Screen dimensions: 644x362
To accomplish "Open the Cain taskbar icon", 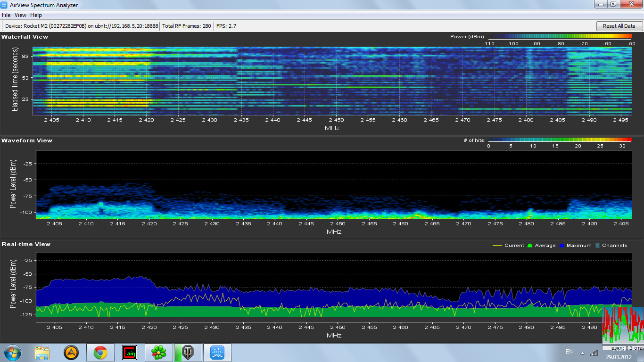I will pyautogui.click(x=129, y=352).
